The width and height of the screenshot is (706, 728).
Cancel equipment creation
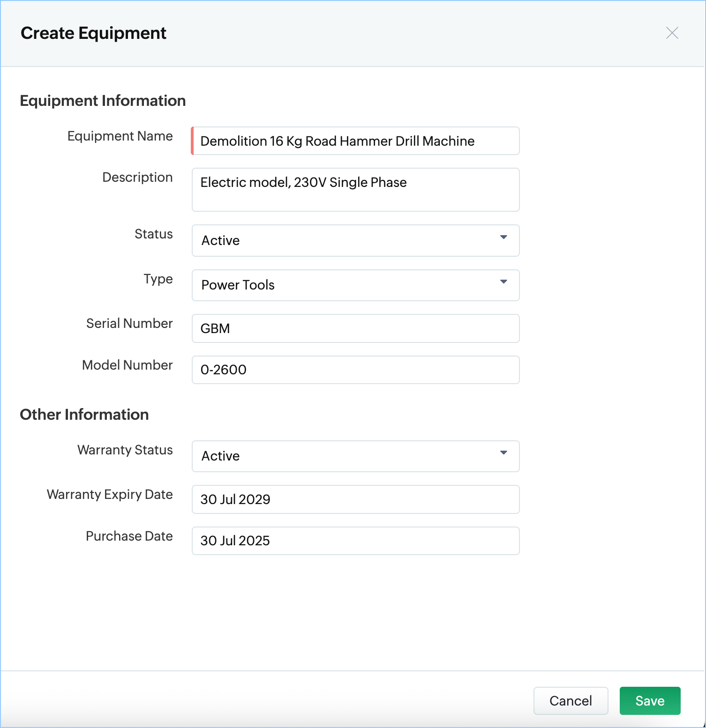click(571, 701)
